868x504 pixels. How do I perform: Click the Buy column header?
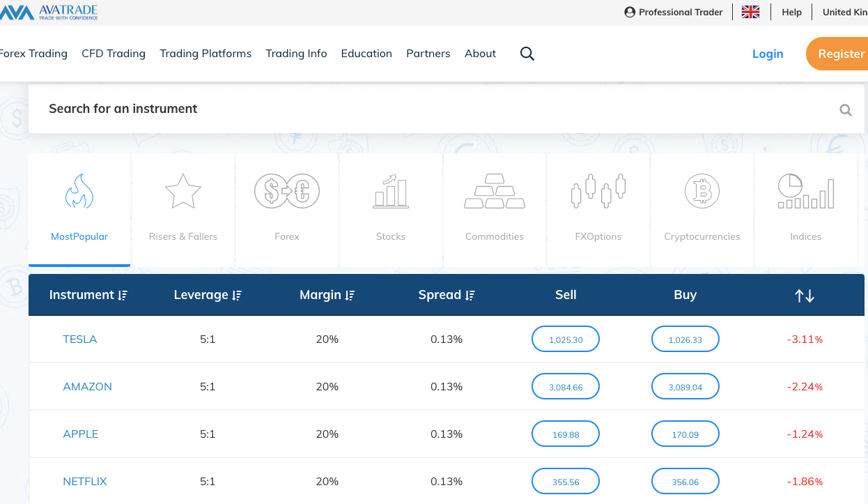point(685,295)
